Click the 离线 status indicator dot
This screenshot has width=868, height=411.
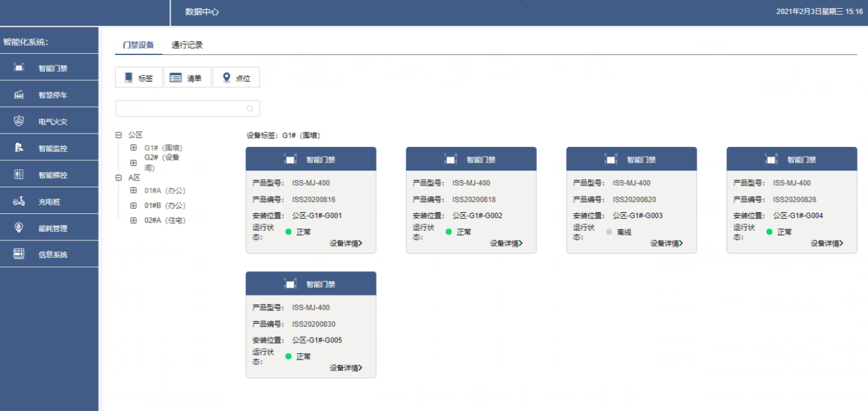[609, 232]
